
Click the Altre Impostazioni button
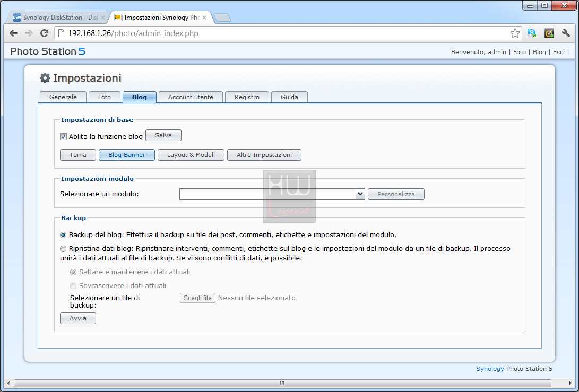pyautogui.click(x=264, y=155)
